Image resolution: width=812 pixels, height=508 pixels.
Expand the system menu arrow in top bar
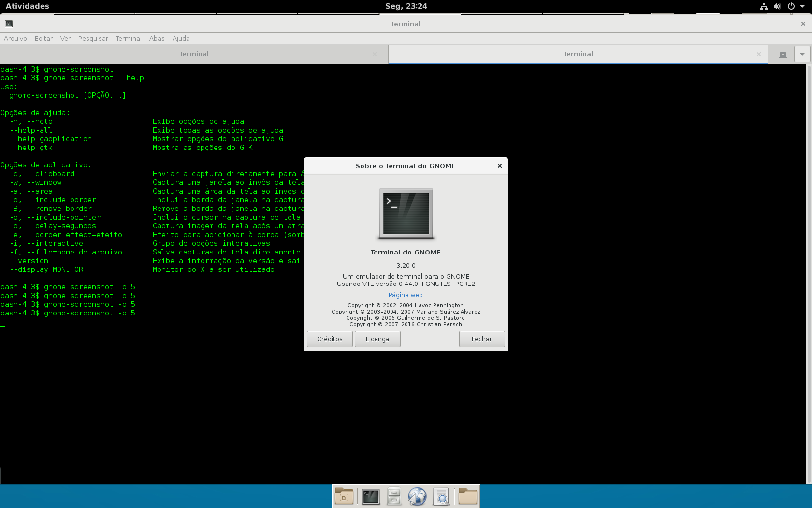pyautogui.click(x=802, y=6)
